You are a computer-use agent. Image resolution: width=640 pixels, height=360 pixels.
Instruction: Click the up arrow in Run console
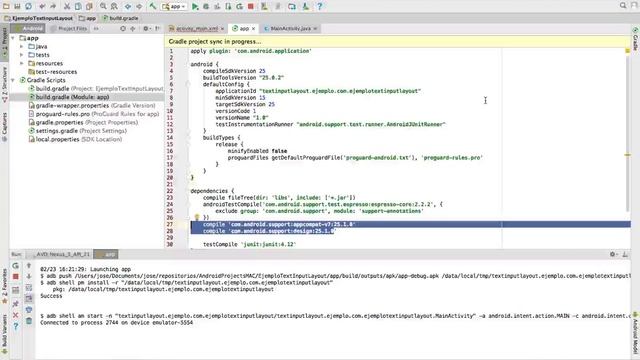[x=29, y=266]
